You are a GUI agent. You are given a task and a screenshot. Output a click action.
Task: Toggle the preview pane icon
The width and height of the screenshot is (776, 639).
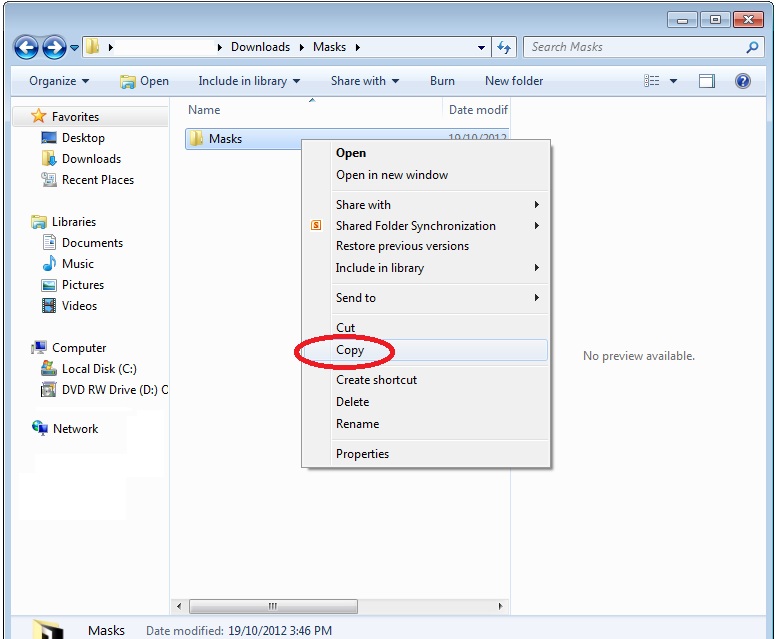pos(707,81)
